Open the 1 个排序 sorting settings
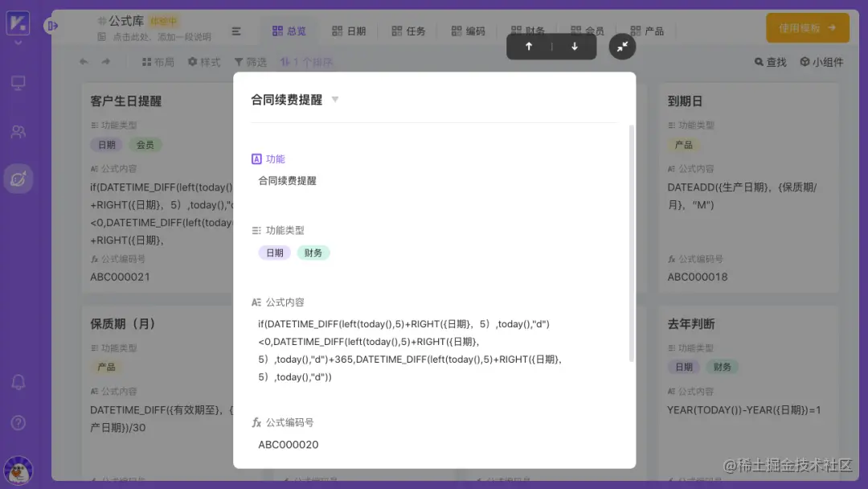 [x=306, y=61]
